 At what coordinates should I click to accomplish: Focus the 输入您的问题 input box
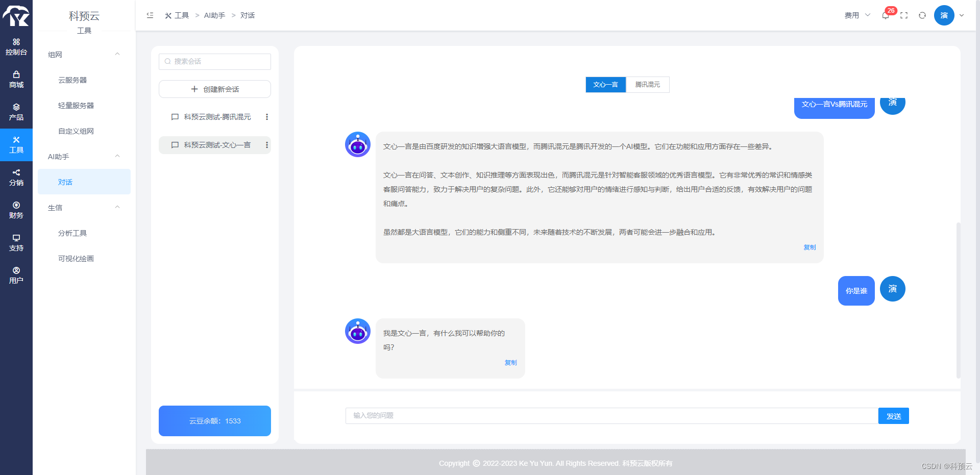[x=612, y=416]
